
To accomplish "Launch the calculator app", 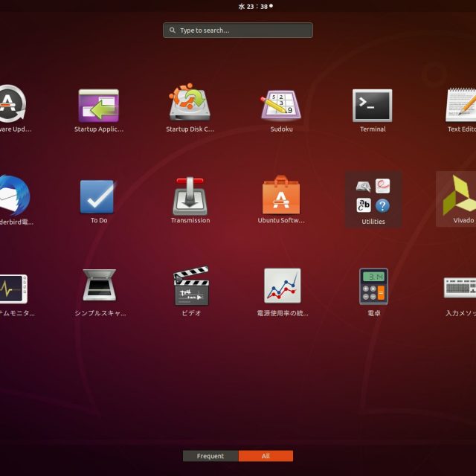I will (x=373, y=287).
